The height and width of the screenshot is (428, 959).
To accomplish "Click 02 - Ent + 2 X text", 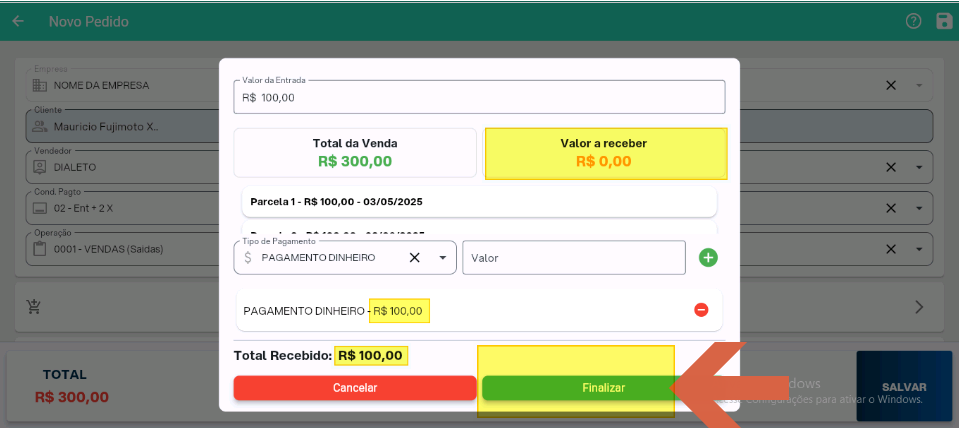I will [x=83, y=208].
